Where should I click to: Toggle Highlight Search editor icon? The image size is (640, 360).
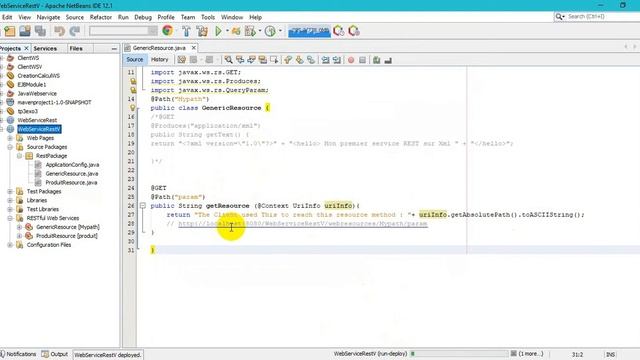coord(263,60)
